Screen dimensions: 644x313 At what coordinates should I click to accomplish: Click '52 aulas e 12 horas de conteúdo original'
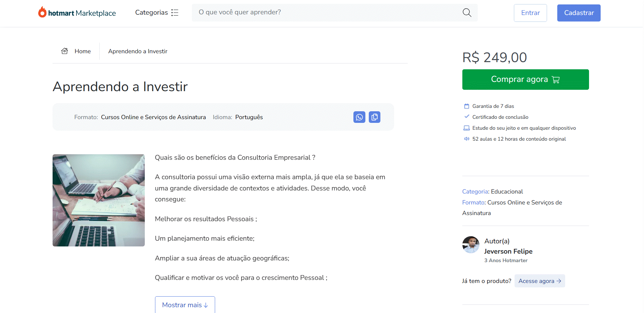pyautogui.click(x=519, y=139)
